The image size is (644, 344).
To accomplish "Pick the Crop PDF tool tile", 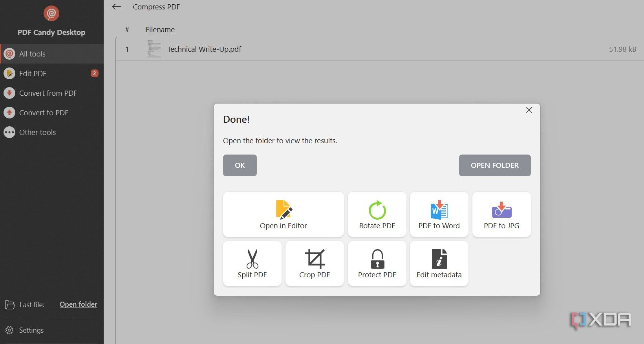I will [x=315, y=263].
